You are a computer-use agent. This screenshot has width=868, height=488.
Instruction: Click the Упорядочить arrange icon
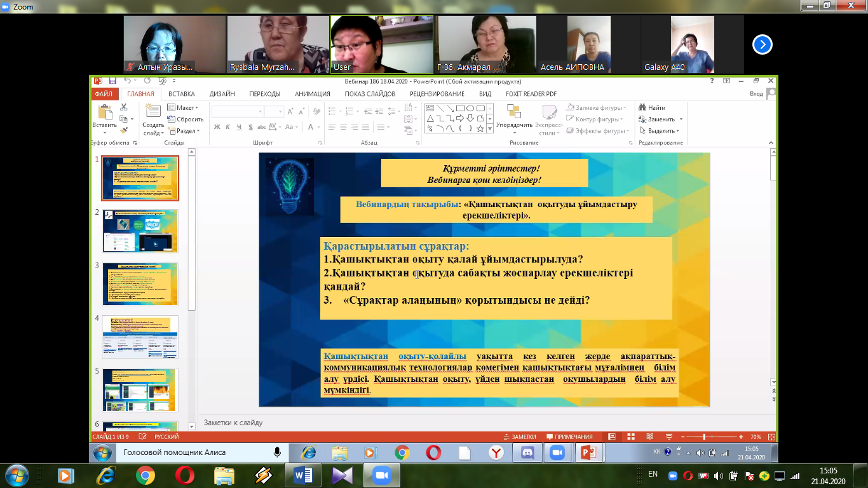point(514,116)
